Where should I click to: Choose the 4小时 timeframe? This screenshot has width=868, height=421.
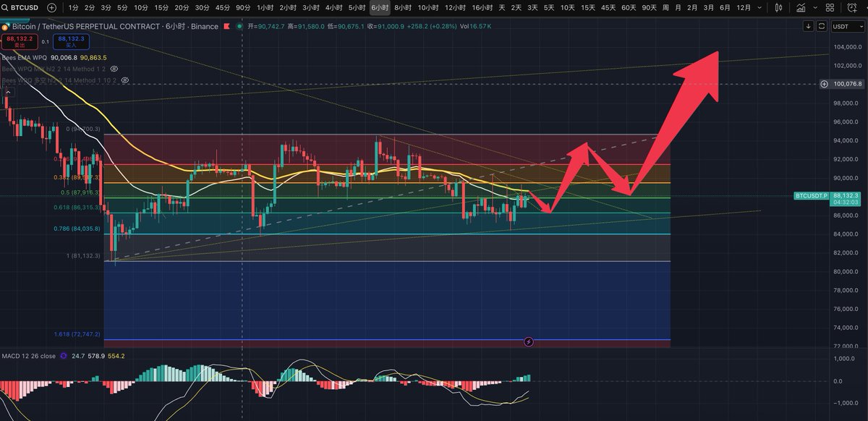(334, 8)
